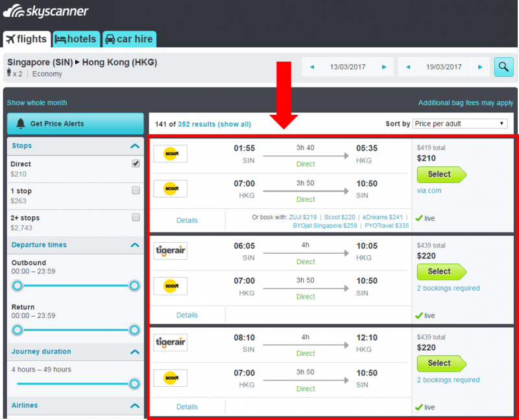Click Singapore (SIN) to Hong Kong (HKG) route
The height and width of the screenshot is (420, 519).
82,62
